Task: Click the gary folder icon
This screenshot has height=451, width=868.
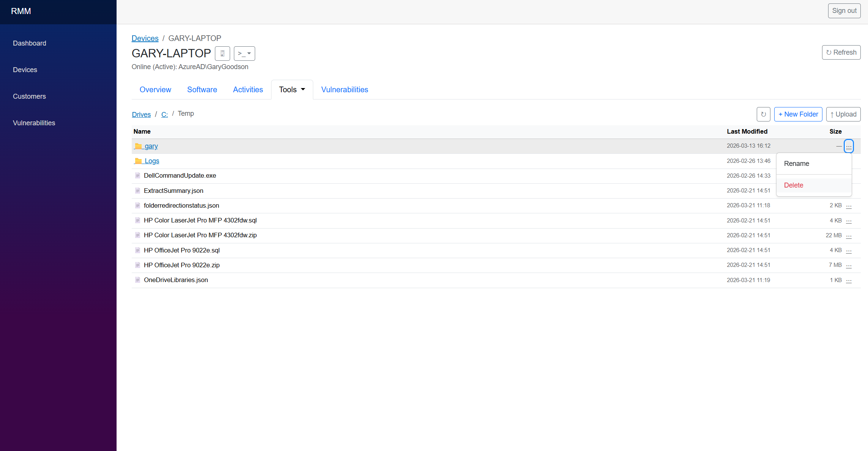Action: pyautogui.click(x=137, y=146)
